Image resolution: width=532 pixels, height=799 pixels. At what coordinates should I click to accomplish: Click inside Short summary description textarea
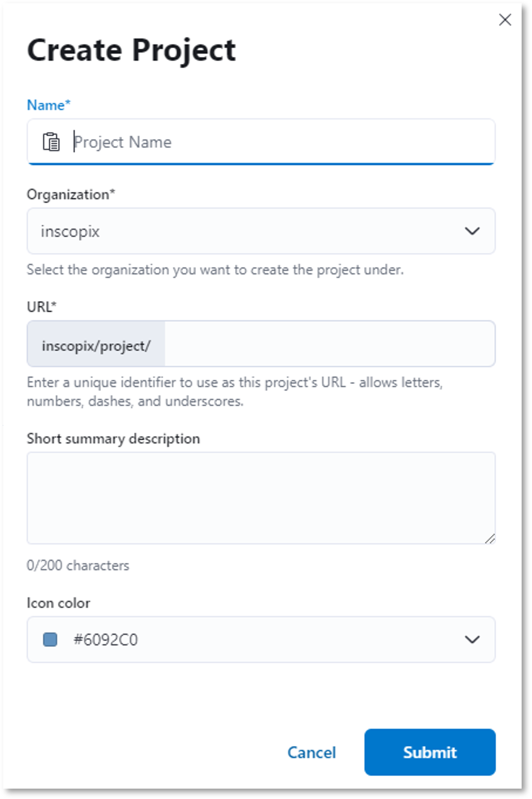261,498
